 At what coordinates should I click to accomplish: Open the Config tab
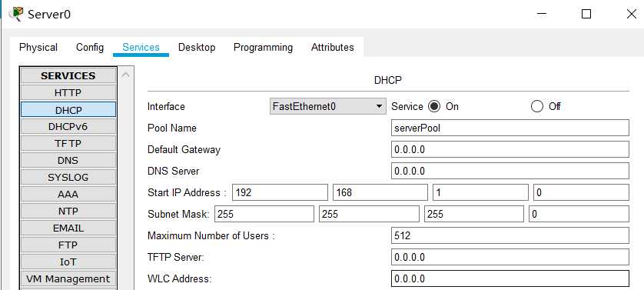pyautogui.click(x=90, y=47)
